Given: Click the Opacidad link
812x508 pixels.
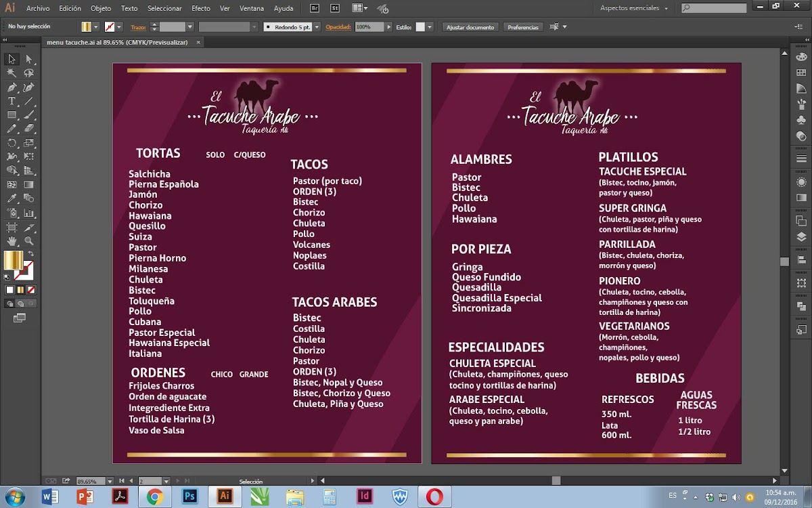Looking at the screenshot, I should pos(338,27).
